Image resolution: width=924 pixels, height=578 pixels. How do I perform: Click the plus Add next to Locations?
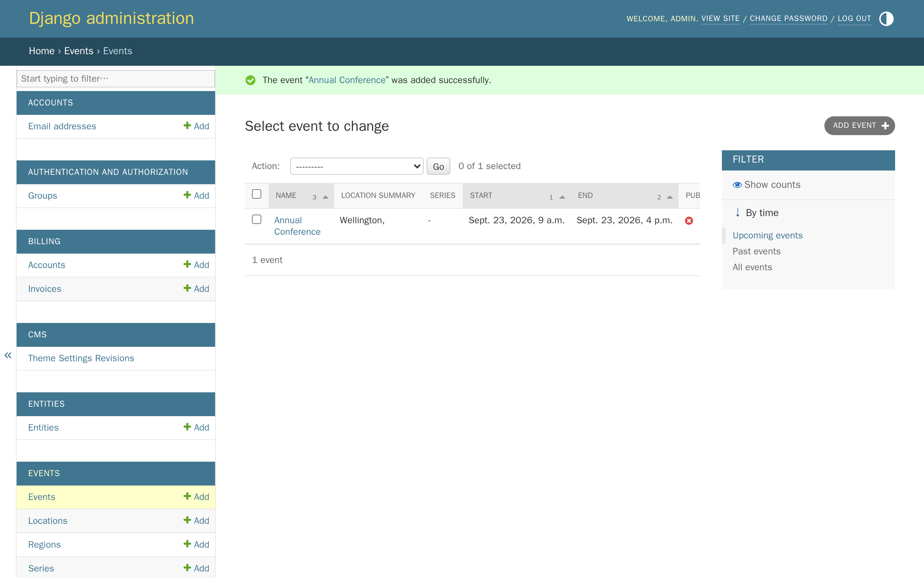tap(196, 521)
